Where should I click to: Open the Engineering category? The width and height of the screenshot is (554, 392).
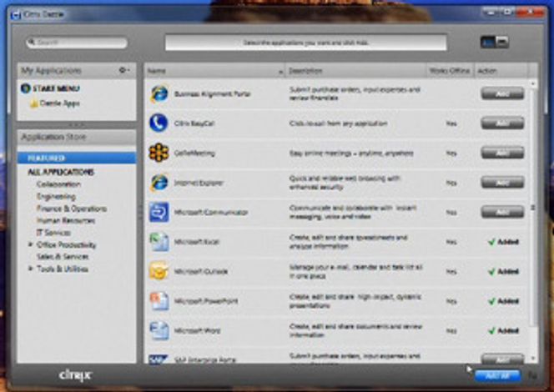tap(56, 196)
